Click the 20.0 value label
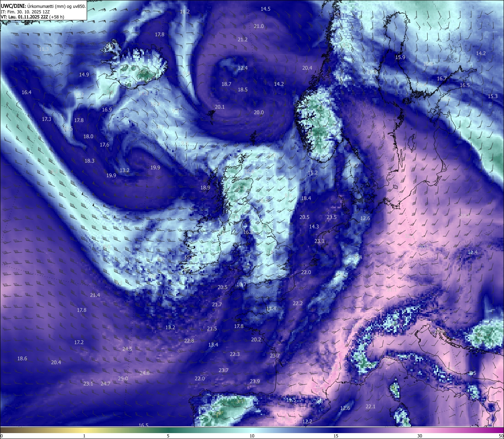The image size is (504, 439). 259,113
